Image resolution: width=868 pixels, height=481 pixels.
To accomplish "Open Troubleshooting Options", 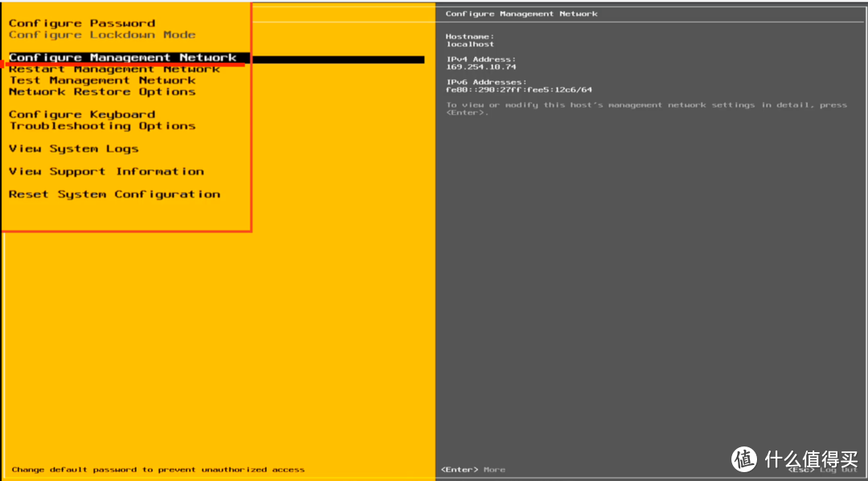I will [102, 126].
